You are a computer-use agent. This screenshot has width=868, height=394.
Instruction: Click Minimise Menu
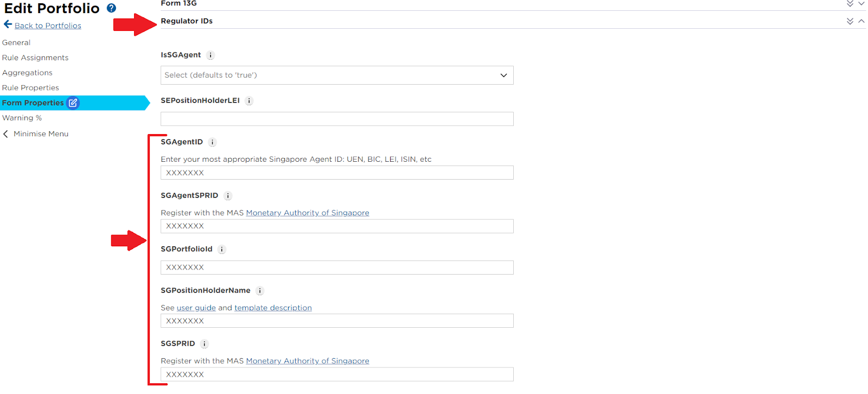pyautogui.click(x=41, y=134)
